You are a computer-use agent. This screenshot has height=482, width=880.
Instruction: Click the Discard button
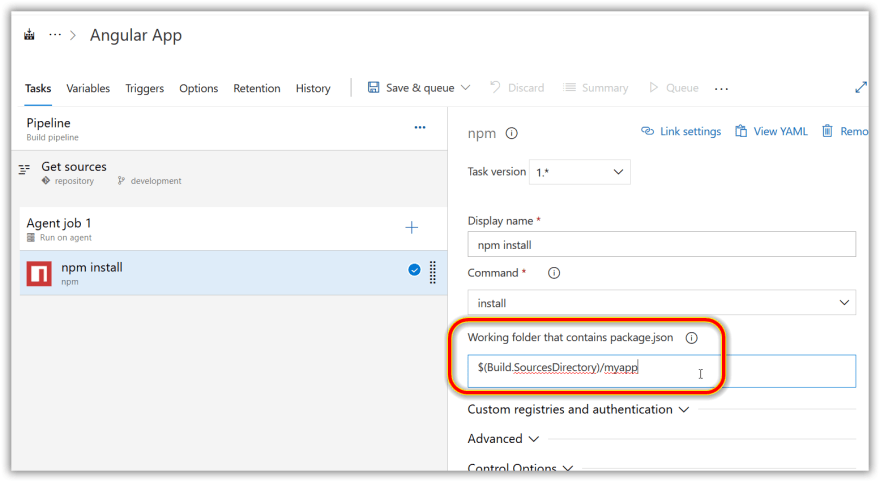517,88
